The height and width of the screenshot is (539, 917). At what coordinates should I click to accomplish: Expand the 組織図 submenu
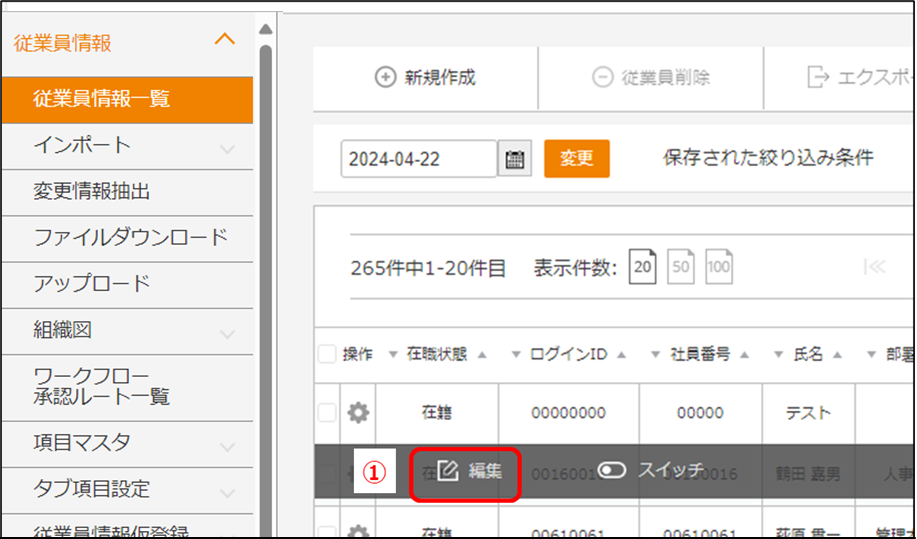(x=227, y=333)
